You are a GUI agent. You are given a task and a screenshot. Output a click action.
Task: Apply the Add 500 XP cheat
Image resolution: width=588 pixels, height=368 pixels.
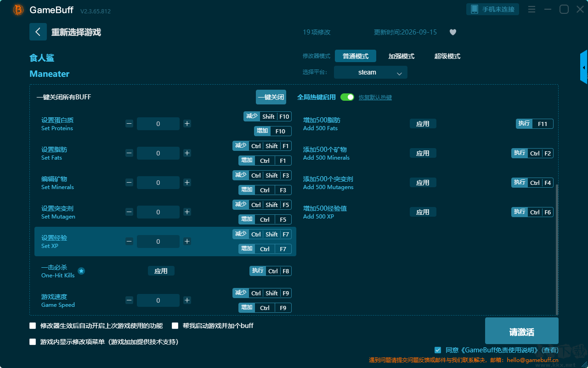[x=423, y=212]
